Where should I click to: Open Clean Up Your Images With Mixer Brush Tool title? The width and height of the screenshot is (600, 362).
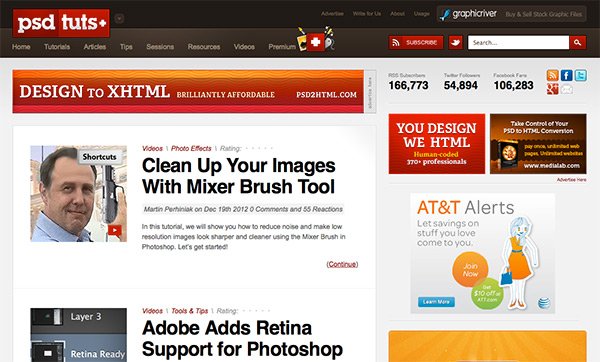(x=239, y=176)
